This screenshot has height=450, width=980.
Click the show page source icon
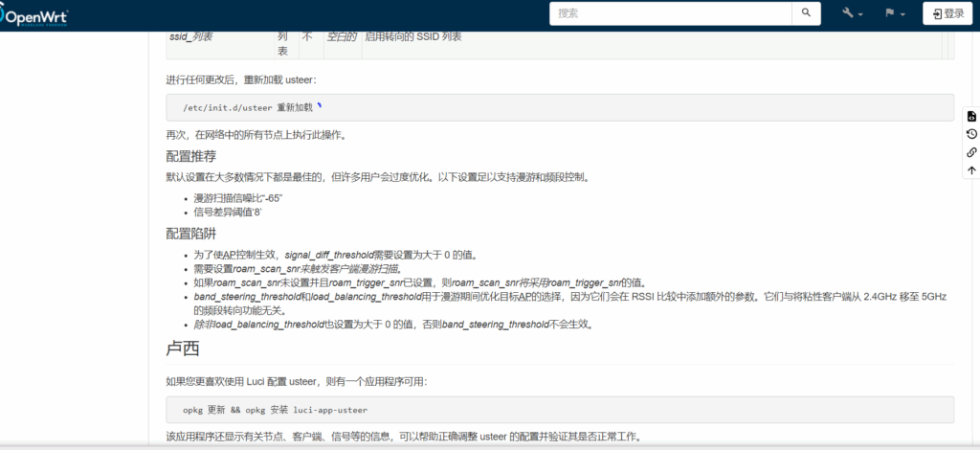(971, 116)
